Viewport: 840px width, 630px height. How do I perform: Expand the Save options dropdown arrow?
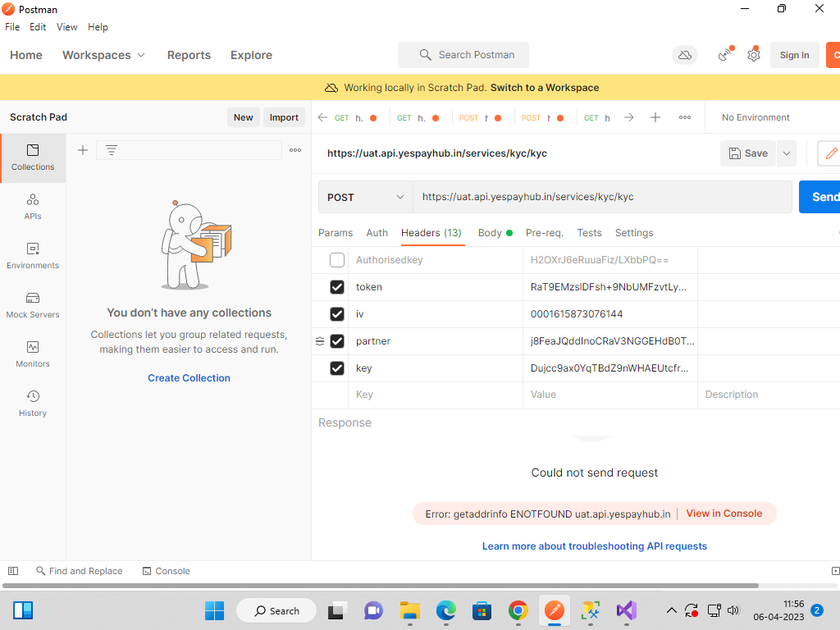787,153
